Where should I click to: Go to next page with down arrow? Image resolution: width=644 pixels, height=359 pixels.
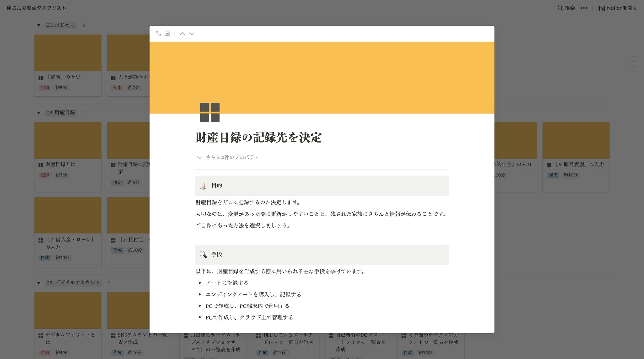click(192, 34)
